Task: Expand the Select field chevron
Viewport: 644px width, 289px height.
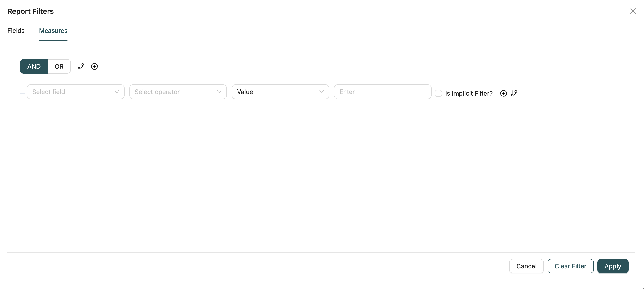Action: (117, 92)
